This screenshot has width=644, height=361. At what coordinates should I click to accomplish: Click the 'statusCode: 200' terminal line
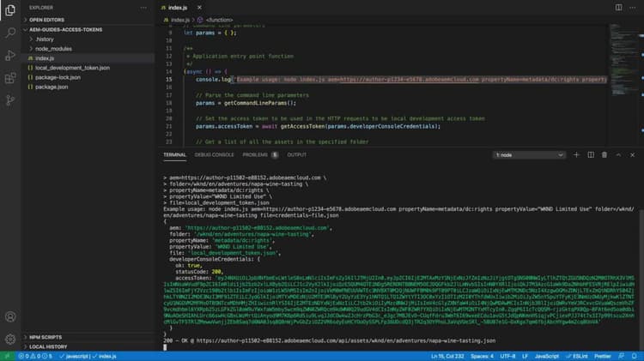199,272
